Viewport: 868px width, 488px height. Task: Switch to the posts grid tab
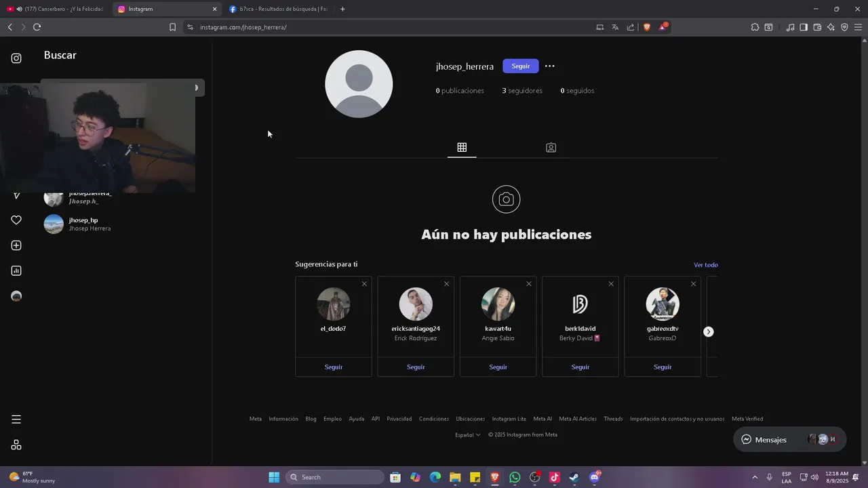(x=462, y=147)
